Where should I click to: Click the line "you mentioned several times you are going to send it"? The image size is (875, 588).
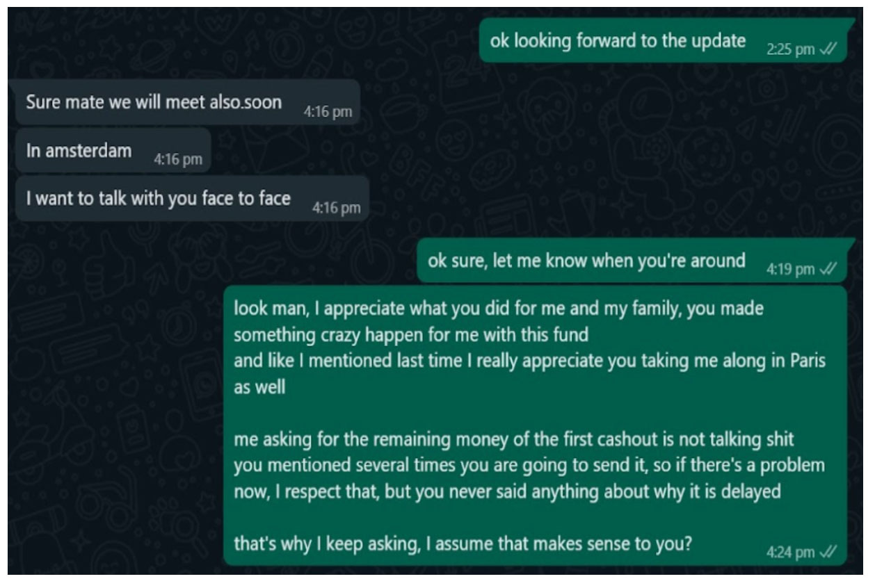529,465
